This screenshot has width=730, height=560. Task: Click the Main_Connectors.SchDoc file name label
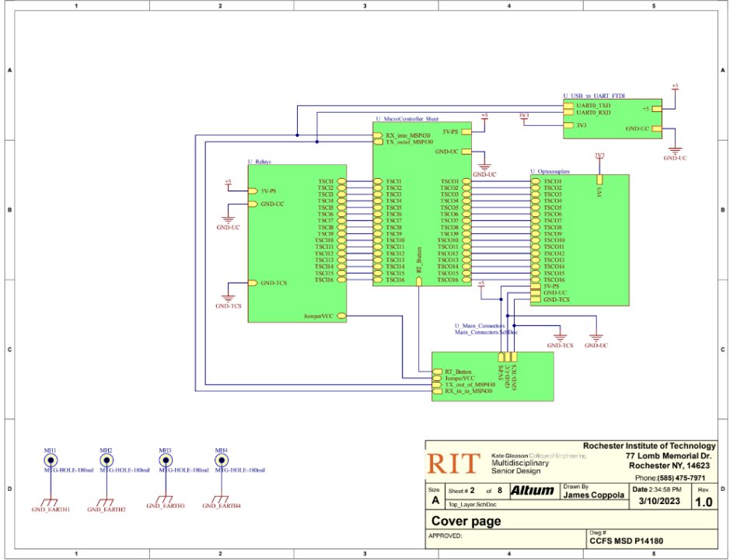[x=486, y=332]
